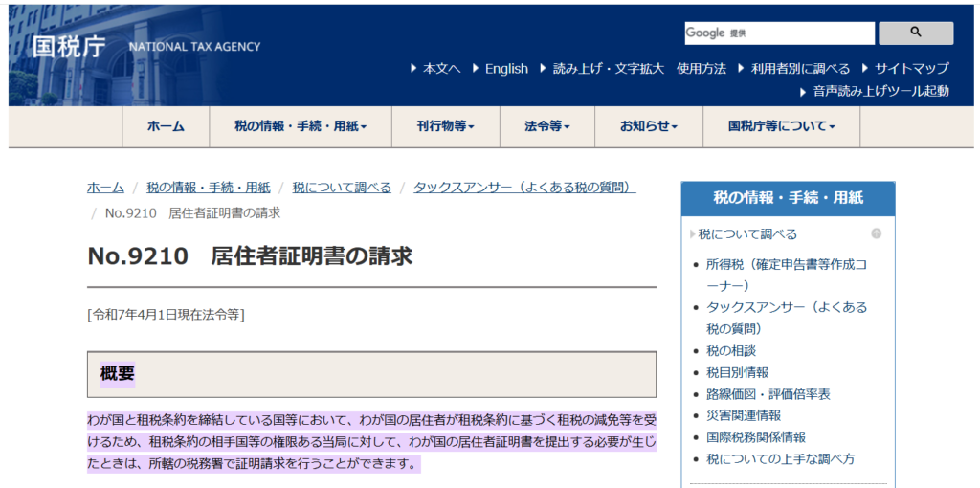The height and width of the screenshot is (488, 980).
Task: Open タックスアンサー breadcrumb link
Action: [x=524, y=187]
